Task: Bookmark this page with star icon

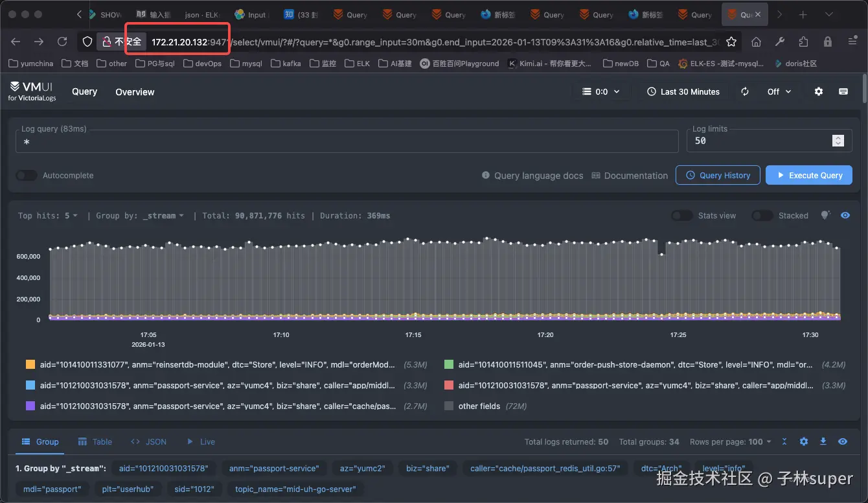Action: pos(731,41)
